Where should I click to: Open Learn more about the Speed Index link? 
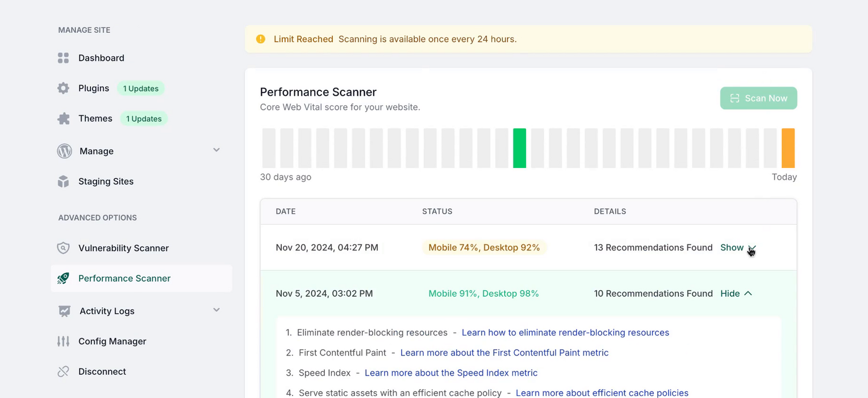pyautogui.click(x=451, y=373)
